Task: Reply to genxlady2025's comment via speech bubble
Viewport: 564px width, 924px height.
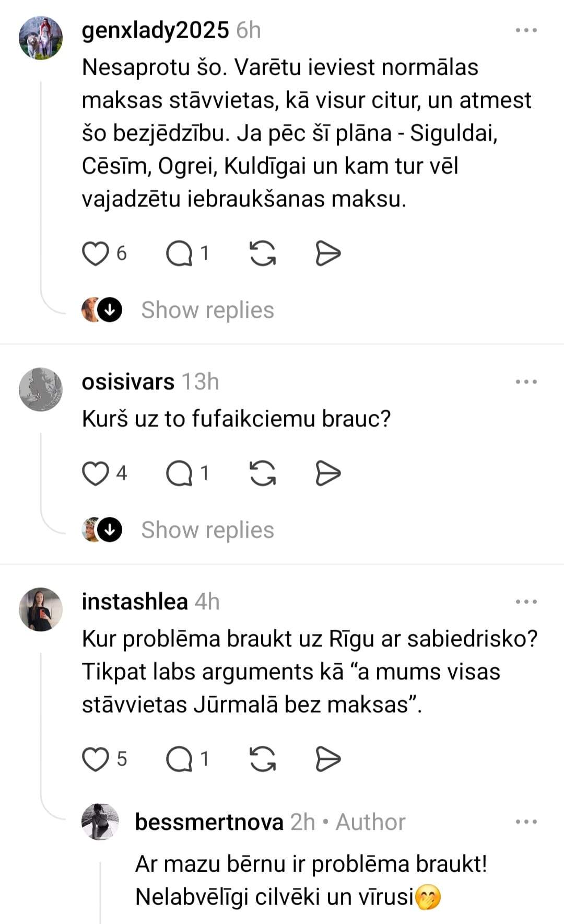Action: tap(179, 254)
